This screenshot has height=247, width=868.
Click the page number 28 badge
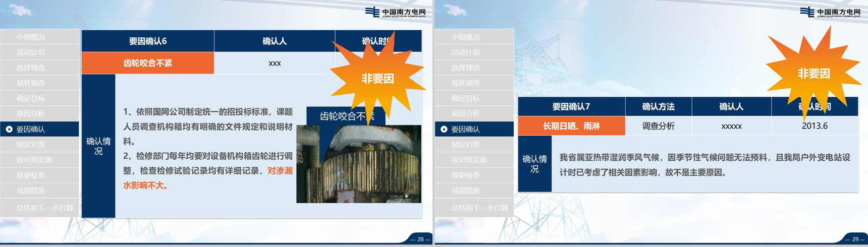pyautogui.click(x=420, y=239)
